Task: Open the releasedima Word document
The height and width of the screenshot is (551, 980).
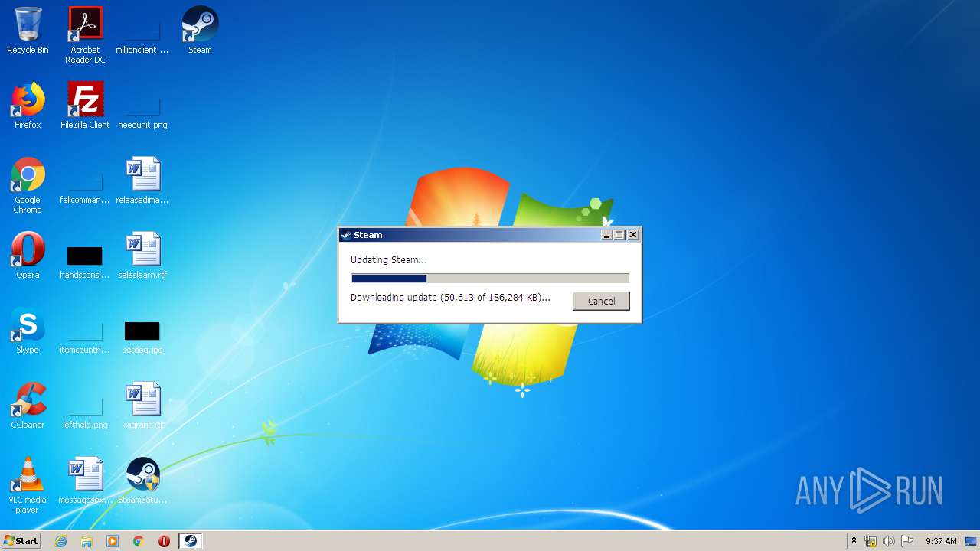Action: [142, 181]
